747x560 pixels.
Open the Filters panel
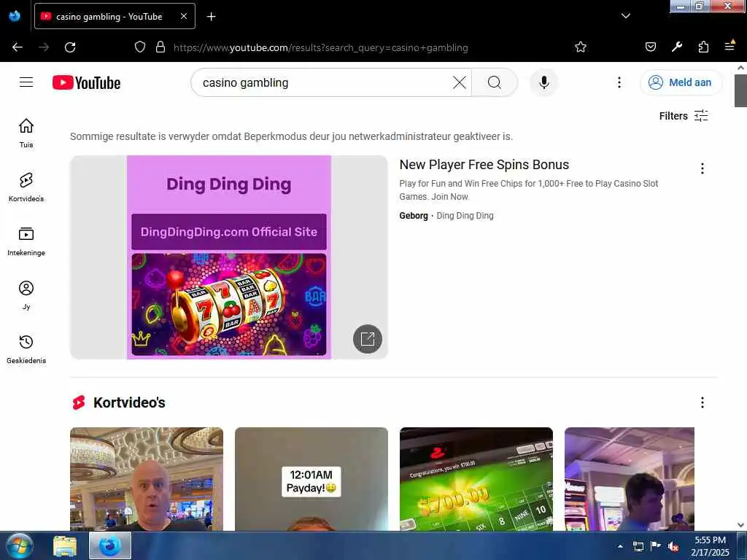pos(683,116)
